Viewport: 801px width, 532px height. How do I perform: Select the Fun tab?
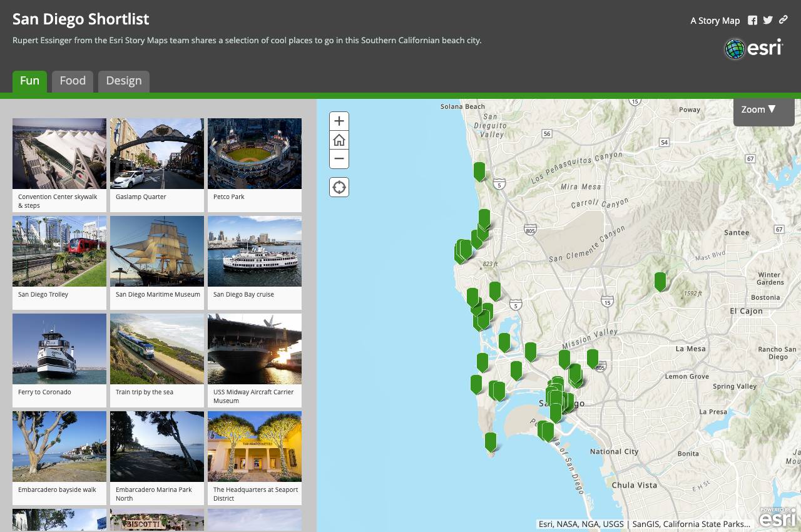pyautogui.click(x=29, y=81)
